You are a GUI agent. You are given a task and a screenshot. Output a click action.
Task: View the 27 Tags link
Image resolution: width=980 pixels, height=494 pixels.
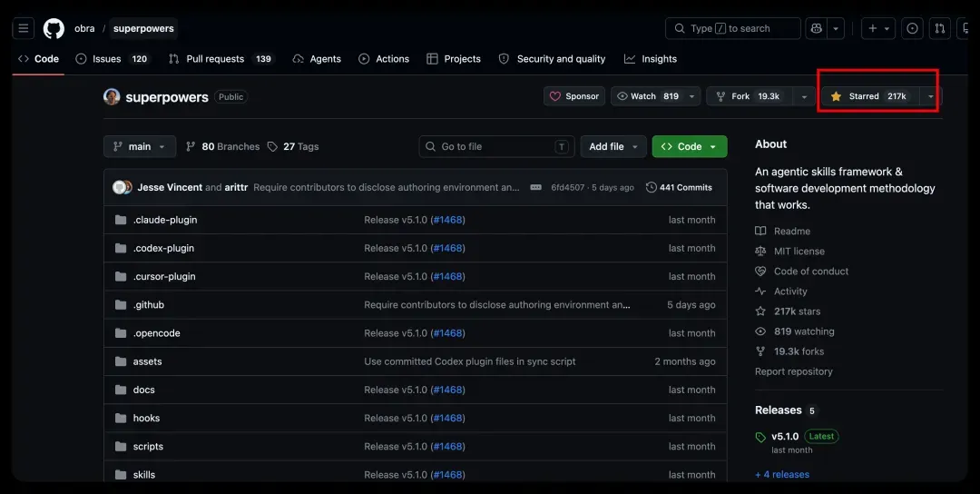[x=293, y=146]
